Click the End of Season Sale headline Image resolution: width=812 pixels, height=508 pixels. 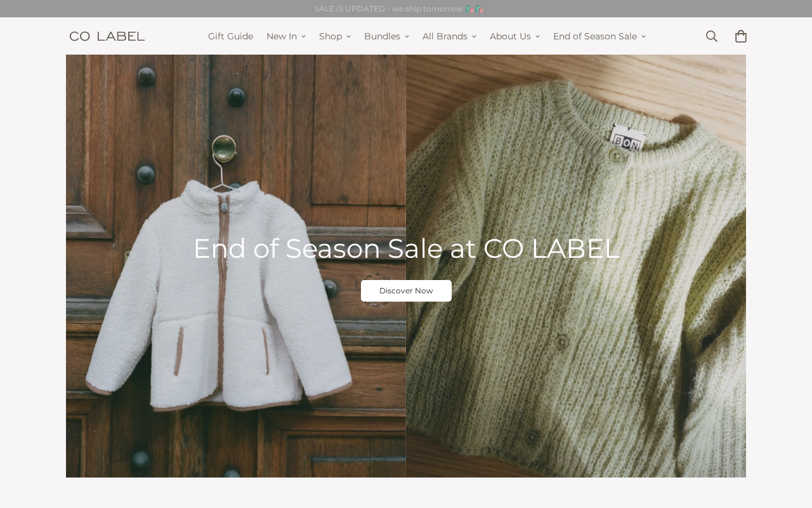click(406, 248)
